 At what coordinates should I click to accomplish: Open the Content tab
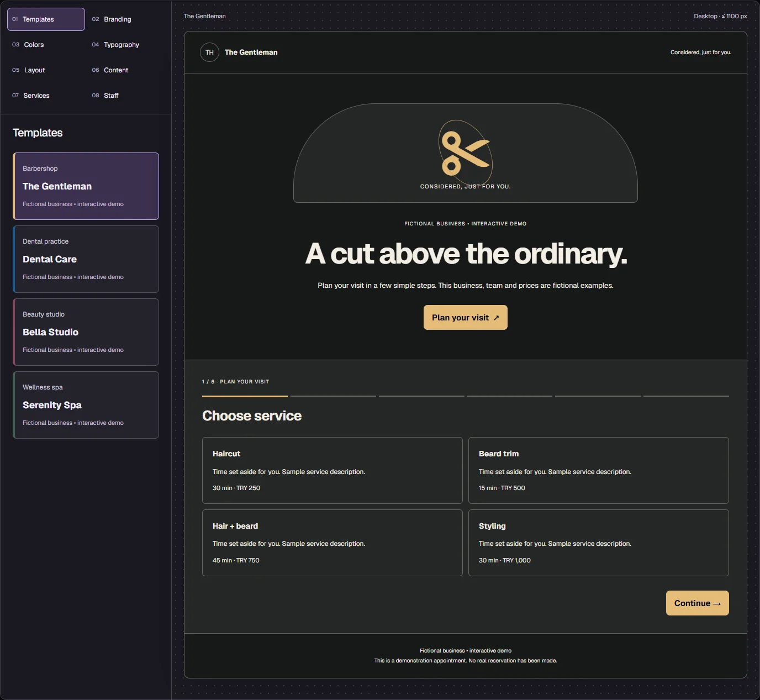[x=126, y=70]
